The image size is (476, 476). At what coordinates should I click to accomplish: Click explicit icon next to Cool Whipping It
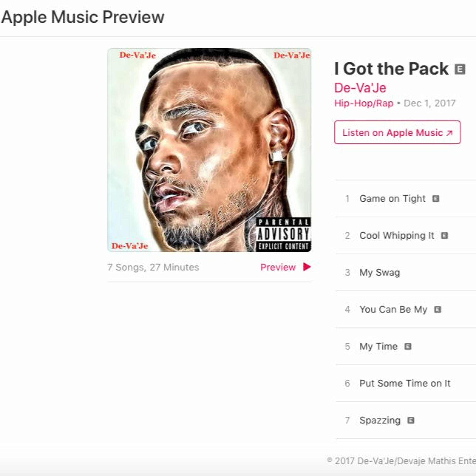pyautogui.click(x=444, y=235)
